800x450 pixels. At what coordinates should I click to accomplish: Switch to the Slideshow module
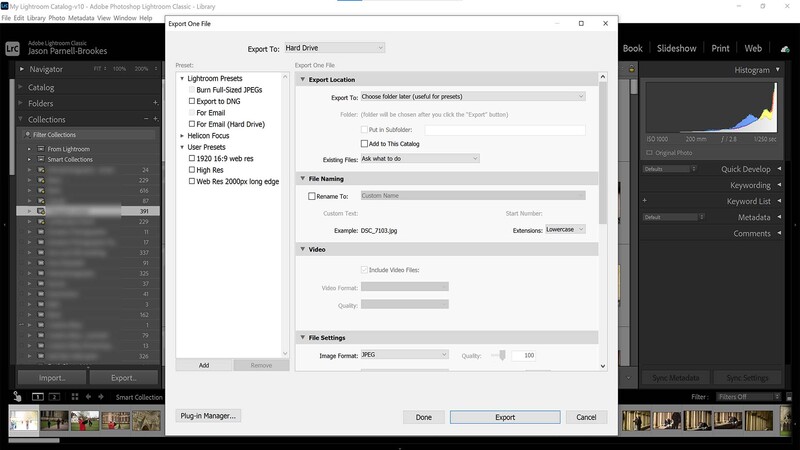click(x=676, y=48)
